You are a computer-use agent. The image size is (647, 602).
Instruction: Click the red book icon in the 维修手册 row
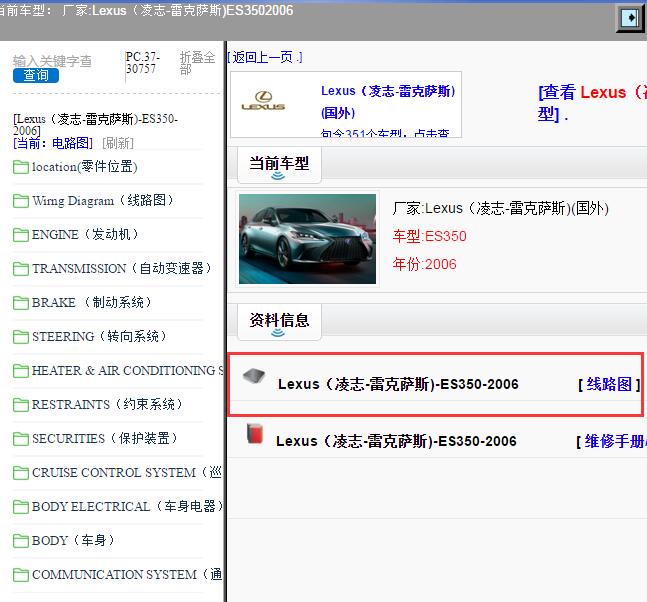click(255, 434)
